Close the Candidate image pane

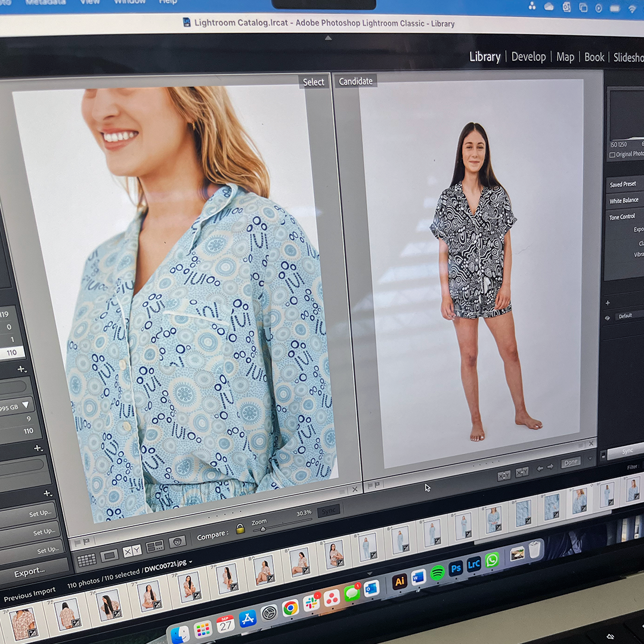(x=591, y=443)
